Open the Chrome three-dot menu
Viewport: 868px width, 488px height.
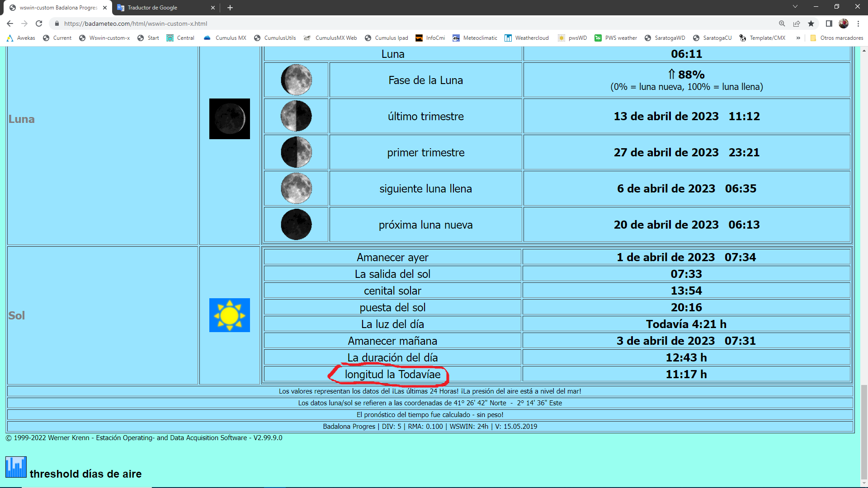coord(858,23)
